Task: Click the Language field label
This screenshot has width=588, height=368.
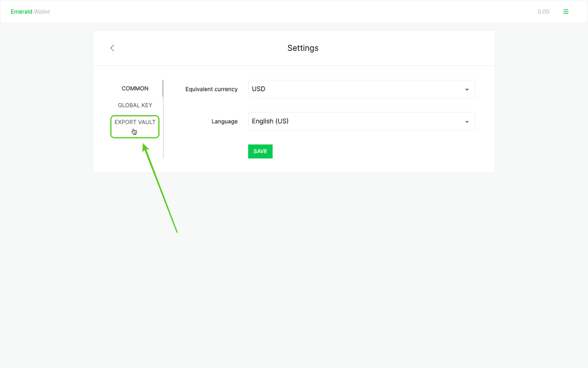Action: pyautogui.click(x=224, y=122)
